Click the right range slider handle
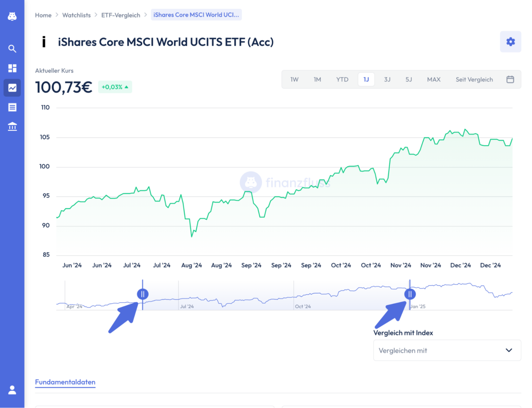 [x=410, y=294]
